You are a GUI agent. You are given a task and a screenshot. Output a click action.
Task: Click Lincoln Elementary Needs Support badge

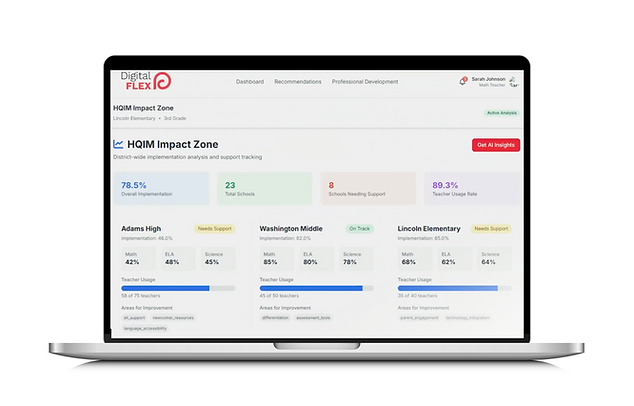click(x=491, y=229)
